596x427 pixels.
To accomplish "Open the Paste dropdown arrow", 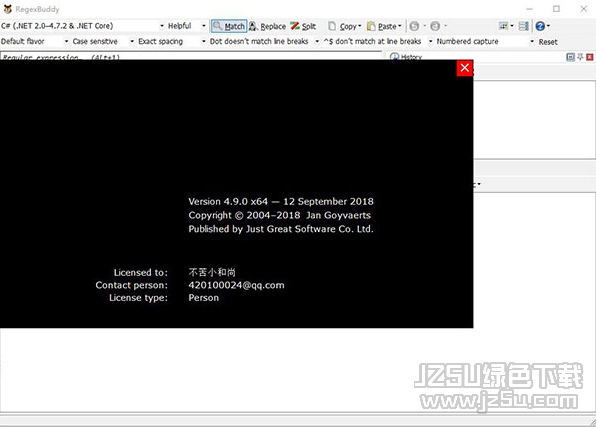I will [400, 26].
